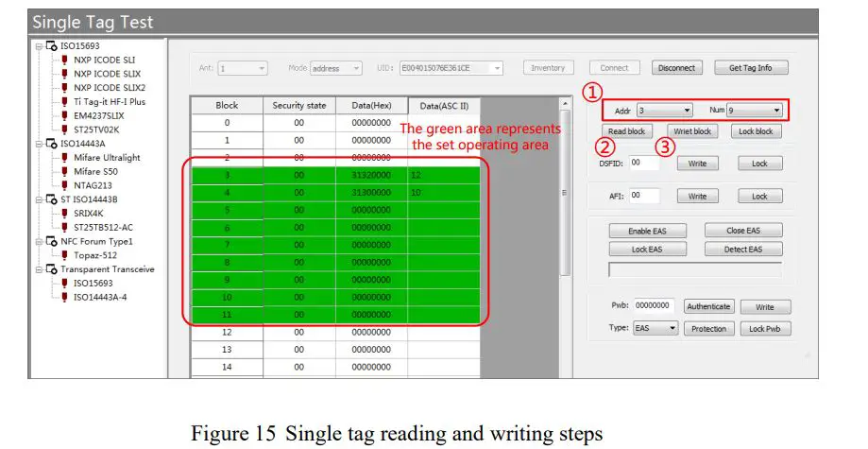Image resolution: width=868 pixels, height=449 pixels.
Task: Click the Lock Pwb button
Action: tap(765, 329)
